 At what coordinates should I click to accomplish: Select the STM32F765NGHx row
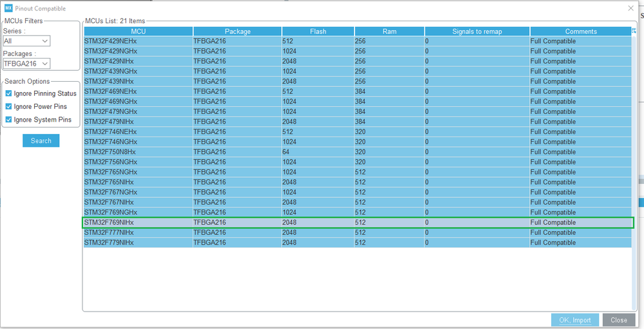tap(358, 172)
